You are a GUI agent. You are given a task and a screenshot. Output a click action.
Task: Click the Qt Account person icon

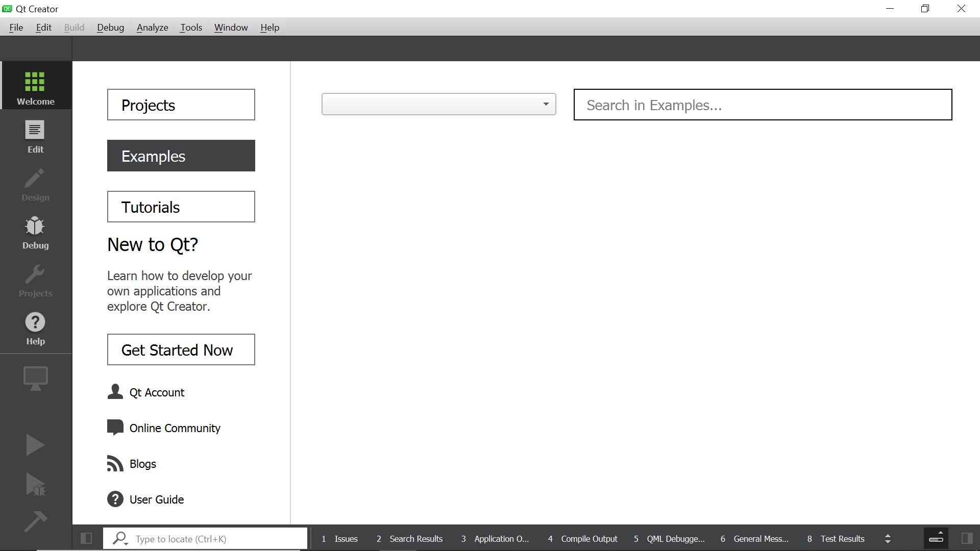coord(115,391)
